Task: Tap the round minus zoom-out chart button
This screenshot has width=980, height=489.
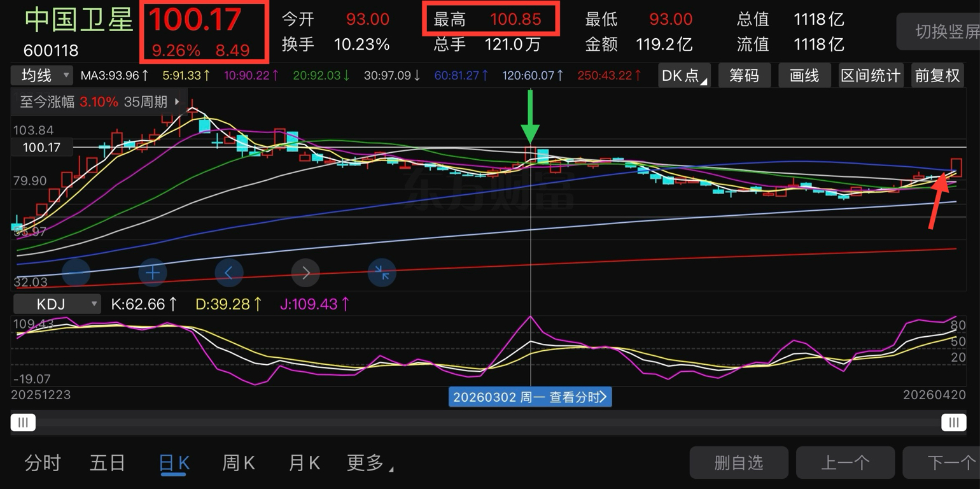Action: click(76, 273)
